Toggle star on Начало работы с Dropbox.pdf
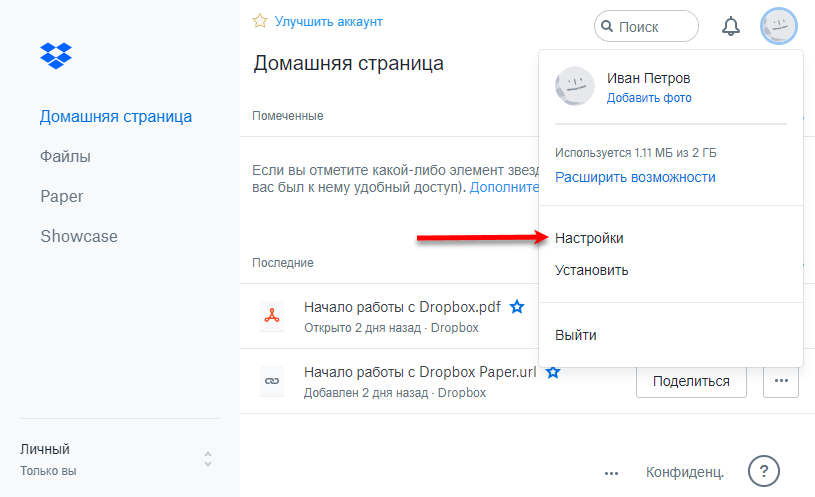Image resolution: width=815 pixels, height=497 pixels. tap(517, 307)
